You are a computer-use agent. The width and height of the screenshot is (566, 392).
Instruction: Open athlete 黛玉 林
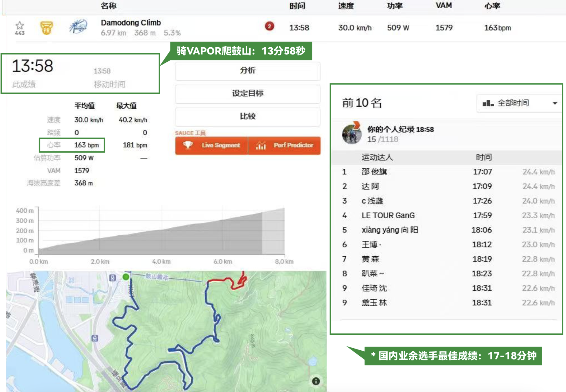(374, 303)
